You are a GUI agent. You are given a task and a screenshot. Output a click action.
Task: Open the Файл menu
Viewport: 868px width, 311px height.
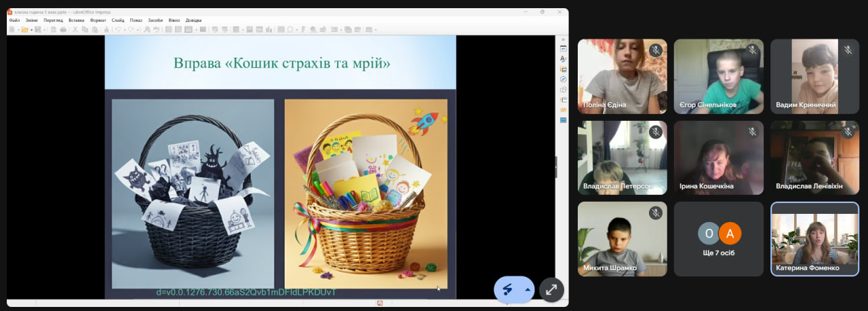coord(14,20)
